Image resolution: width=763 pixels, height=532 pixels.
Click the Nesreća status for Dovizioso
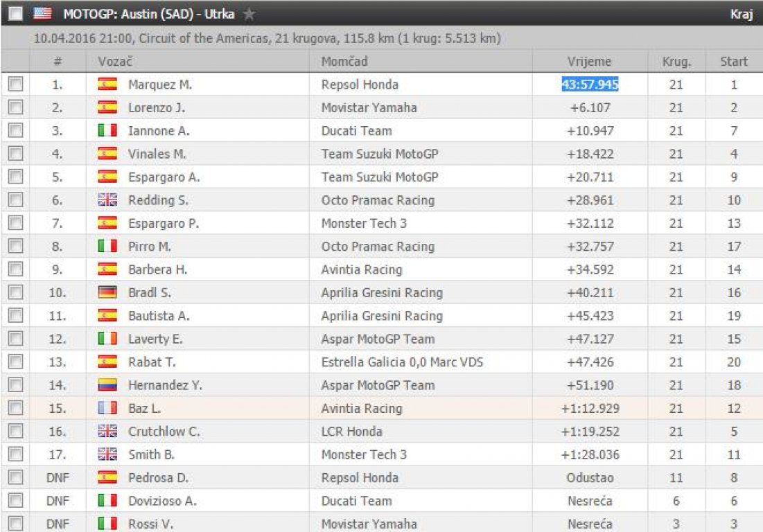[590, 500]
